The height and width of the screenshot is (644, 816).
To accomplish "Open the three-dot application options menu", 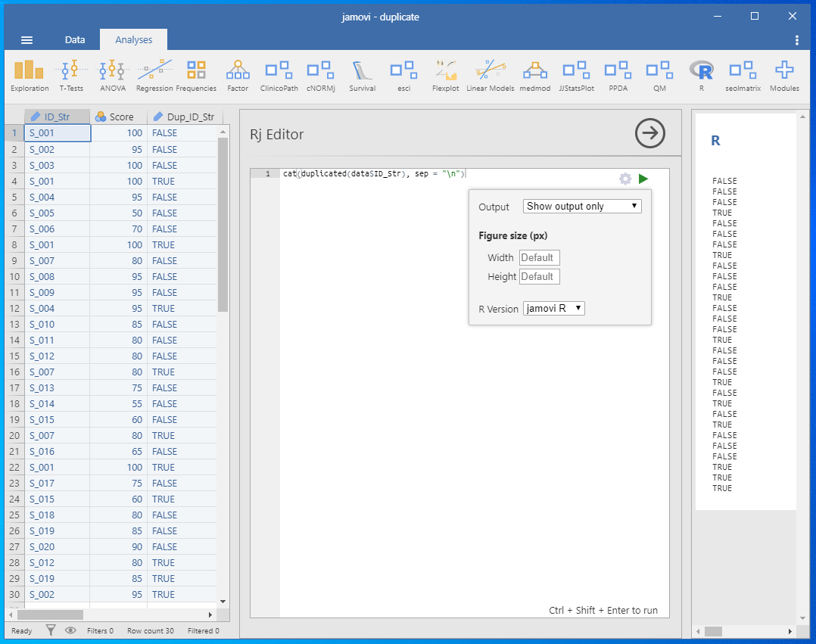I will coord(797,40).
